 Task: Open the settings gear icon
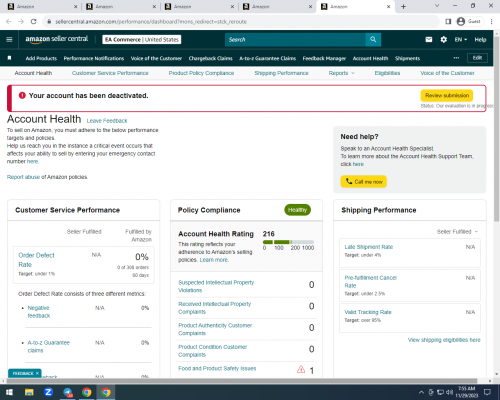click(443, 39)
